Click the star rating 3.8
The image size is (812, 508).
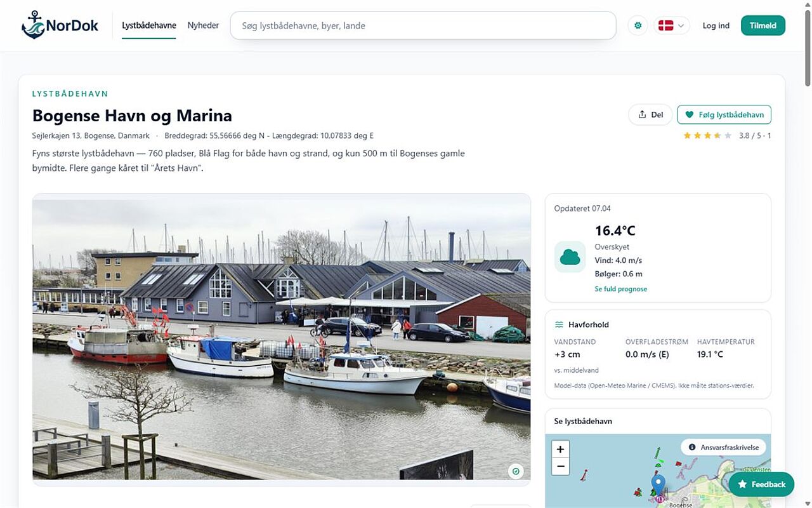click(727, 135)
